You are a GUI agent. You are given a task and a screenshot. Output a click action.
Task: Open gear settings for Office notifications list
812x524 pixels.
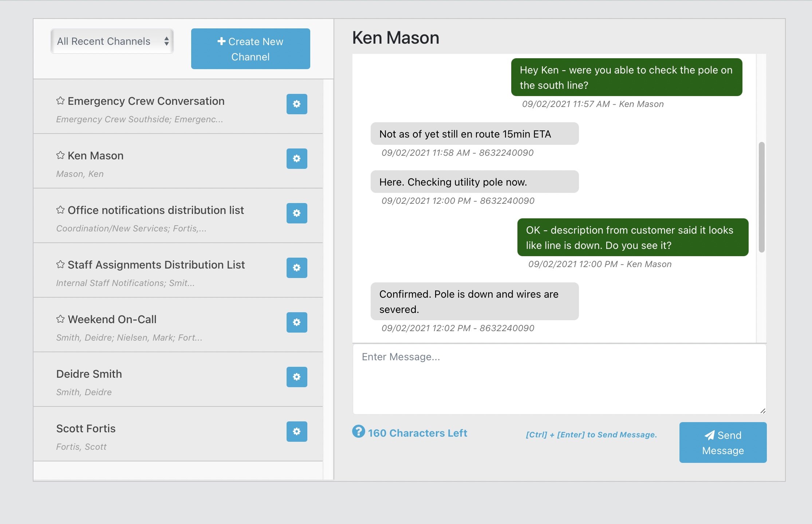[x=297, y=213]
